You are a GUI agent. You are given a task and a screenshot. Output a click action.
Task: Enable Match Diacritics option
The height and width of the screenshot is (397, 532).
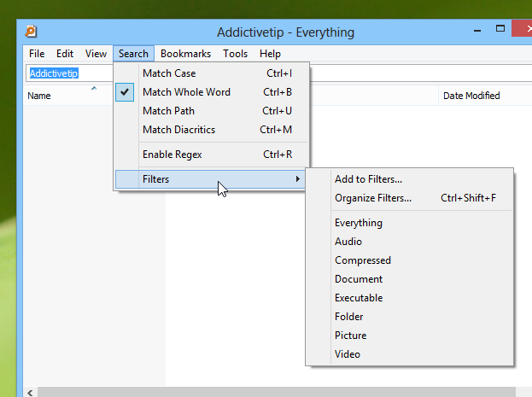pos(212,130)
